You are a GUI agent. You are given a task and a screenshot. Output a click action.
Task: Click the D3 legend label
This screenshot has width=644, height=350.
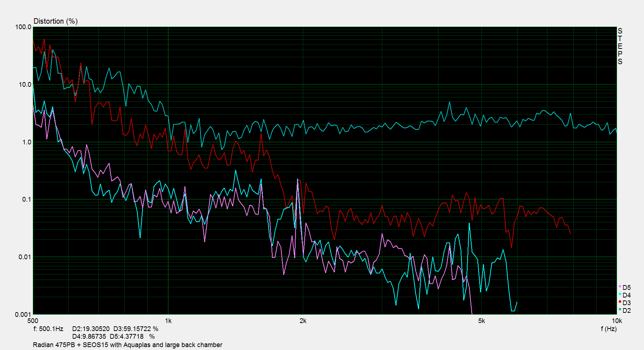pyautogui.click(x=627, y=303)
